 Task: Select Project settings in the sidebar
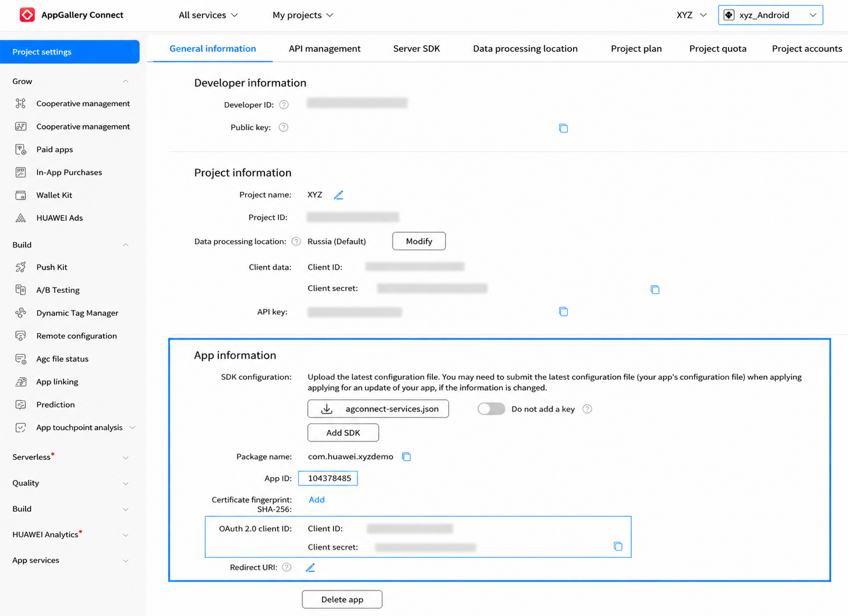pos(70,52)
